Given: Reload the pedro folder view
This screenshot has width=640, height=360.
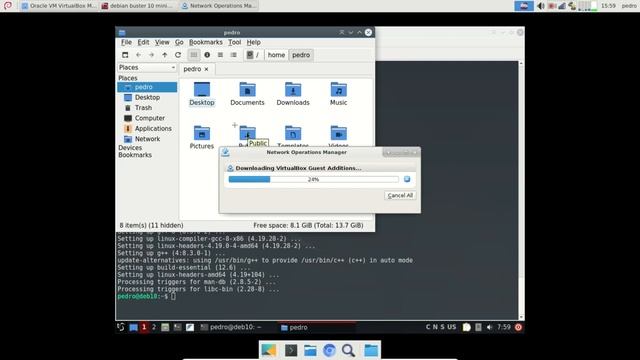Looking at the screenshot, I should pyautogui.click(x=178, y=55).
